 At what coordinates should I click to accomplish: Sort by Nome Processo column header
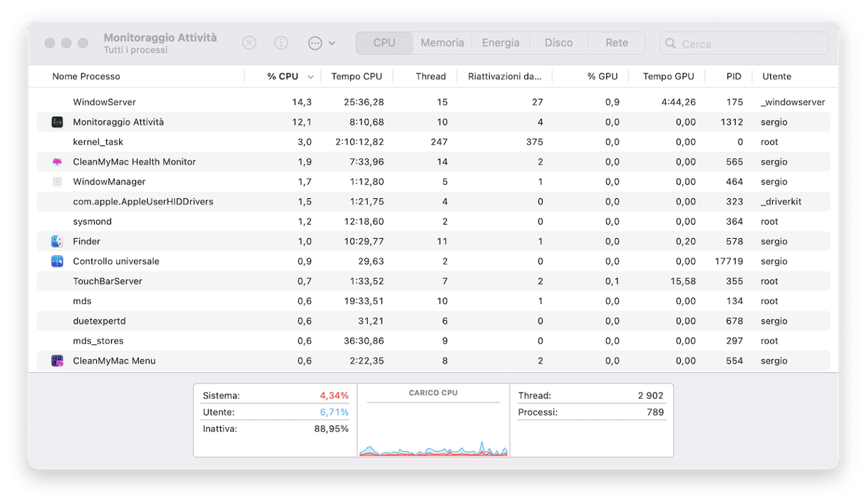tap(86, 76)
